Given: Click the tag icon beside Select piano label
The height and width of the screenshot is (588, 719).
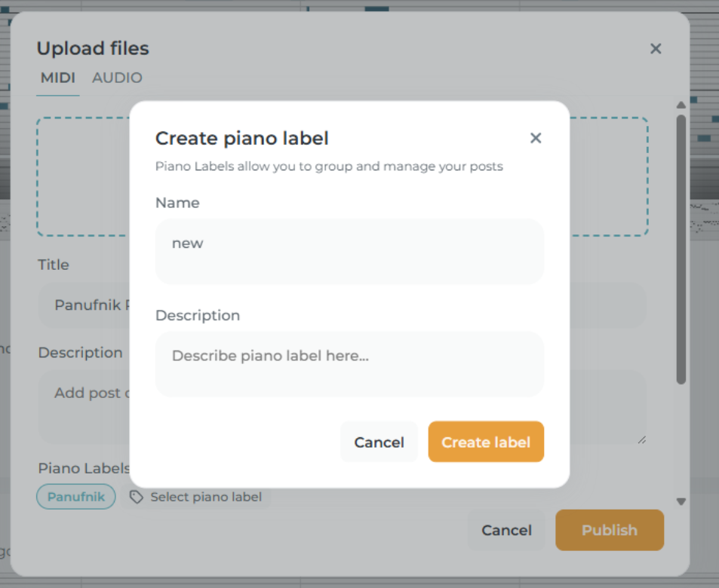Looking at the screenshot, I should point(137,497).
